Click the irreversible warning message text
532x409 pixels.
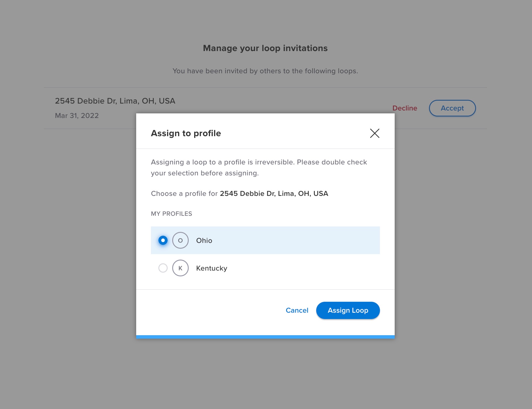[x=258, y=167]
